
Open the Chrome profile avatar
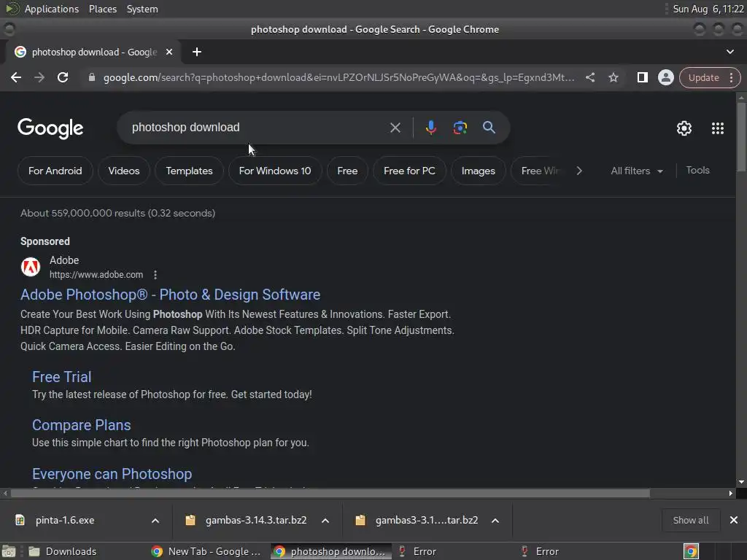point(665,77)
